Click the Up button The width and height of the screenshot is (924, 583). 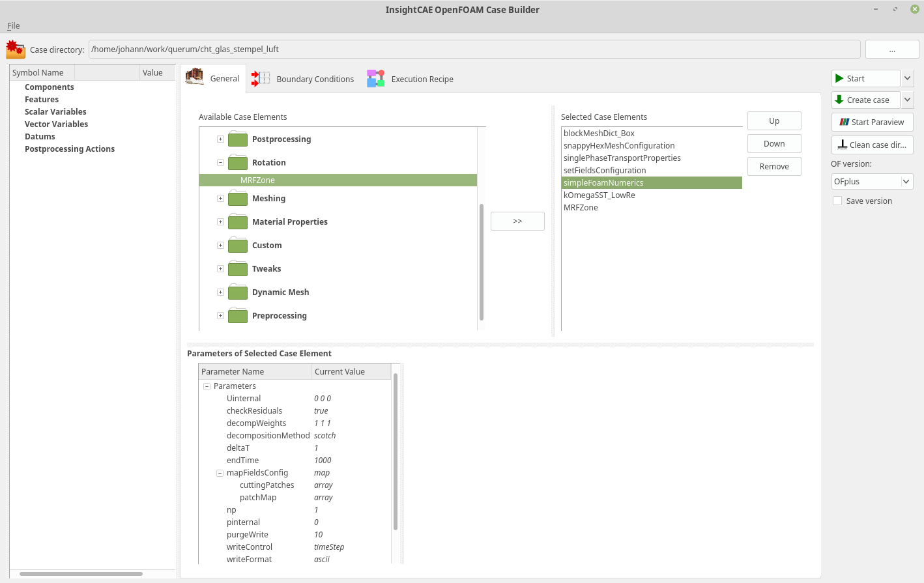click(x=774, y=121)
